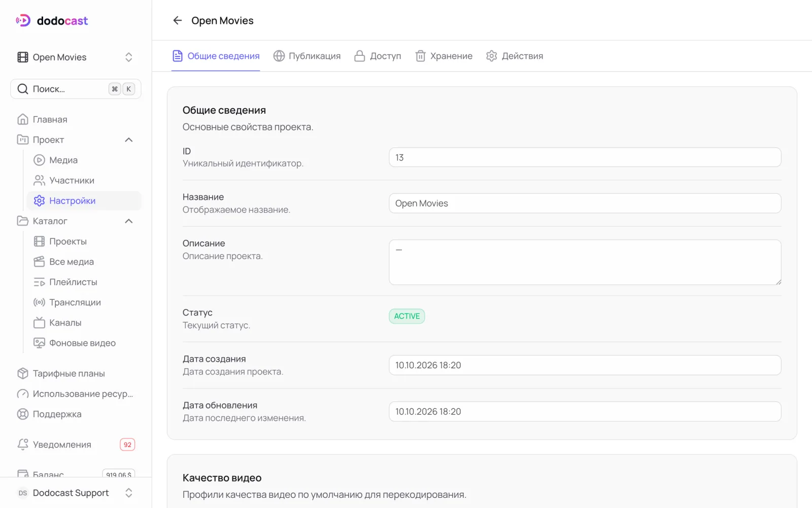The width and height of the screenshot is (812, 508).
Task: Click the Фоновые видео image icon
Action: 39,343
